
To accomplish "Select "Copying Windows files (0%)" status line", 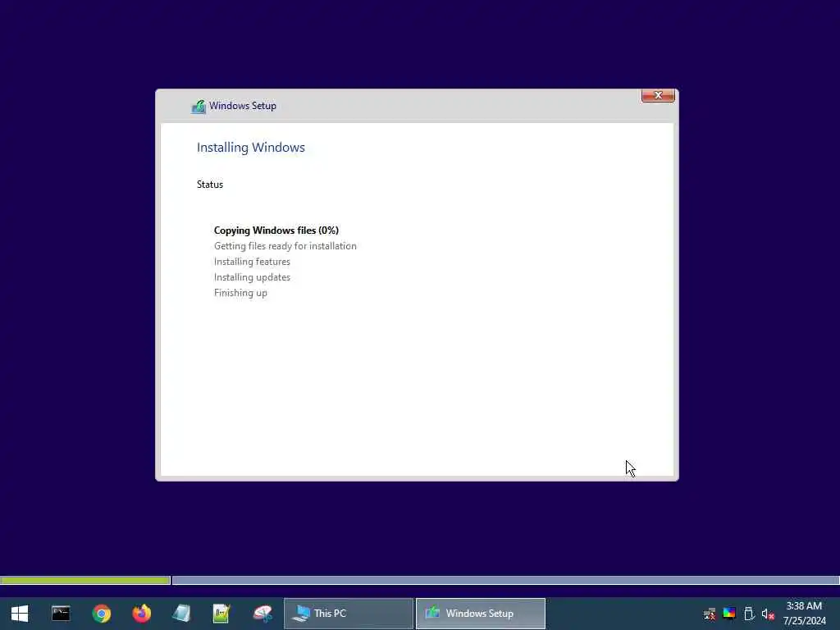I will point(276,231).
